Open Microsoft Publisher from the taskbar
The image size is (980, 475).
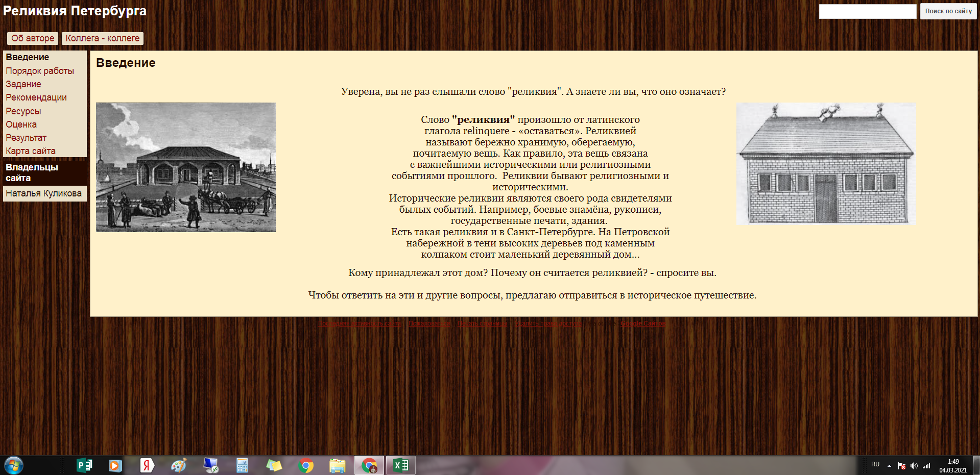pos(84,465)
